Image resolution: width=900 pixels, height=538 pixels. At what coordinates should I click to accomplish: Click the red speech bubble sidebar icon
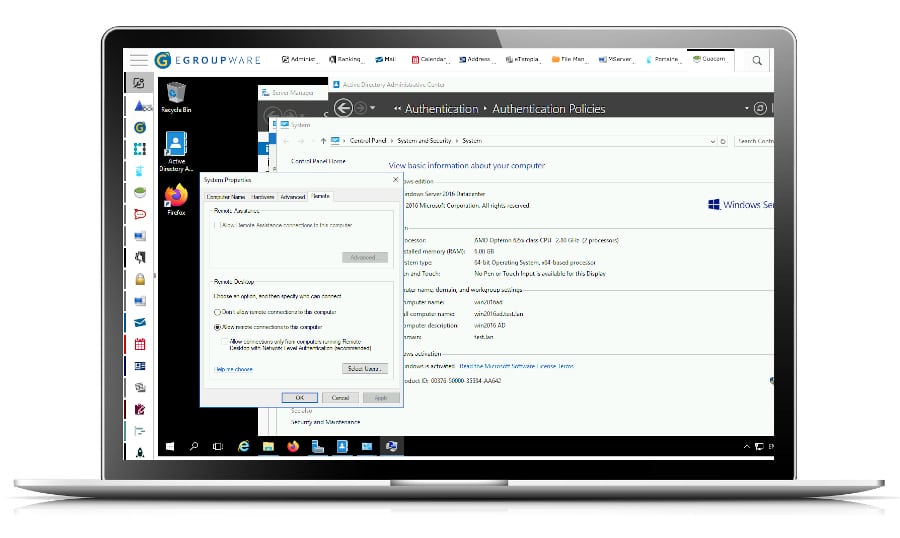(139, 214)
